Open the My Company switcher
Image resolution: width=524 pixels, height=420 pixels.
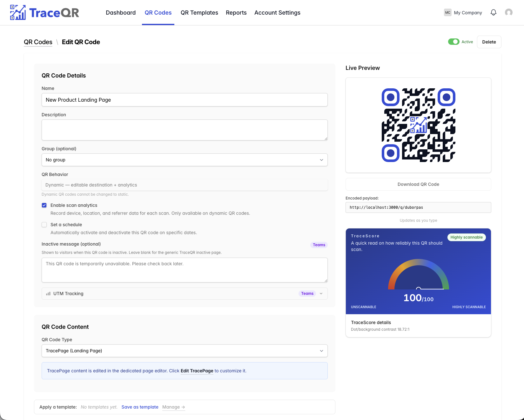click(463, 12)
